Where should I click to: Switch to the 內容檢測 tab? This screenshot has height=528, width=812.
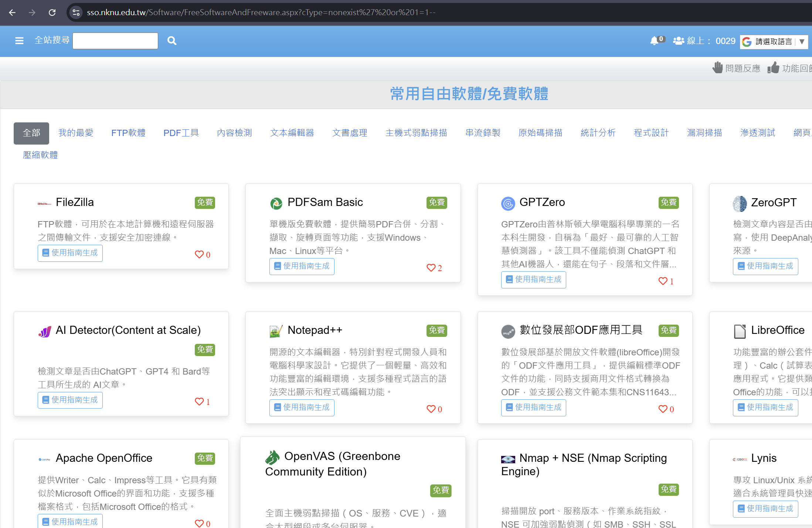[x=234, y=133]
